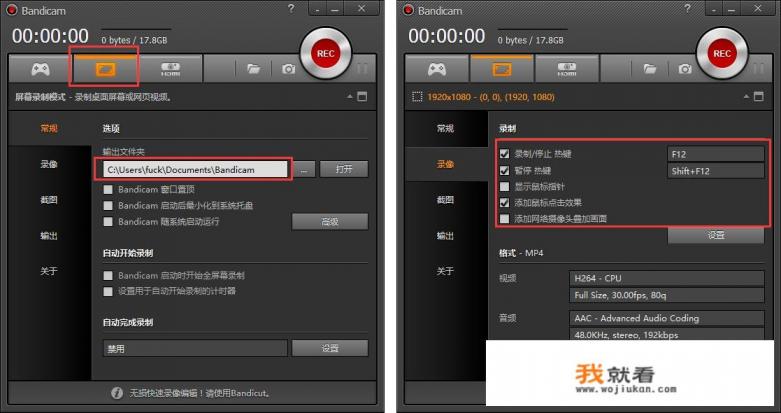Open 录像 tab in left window sidebar
781x413 pixels.
tap(49, 164)
